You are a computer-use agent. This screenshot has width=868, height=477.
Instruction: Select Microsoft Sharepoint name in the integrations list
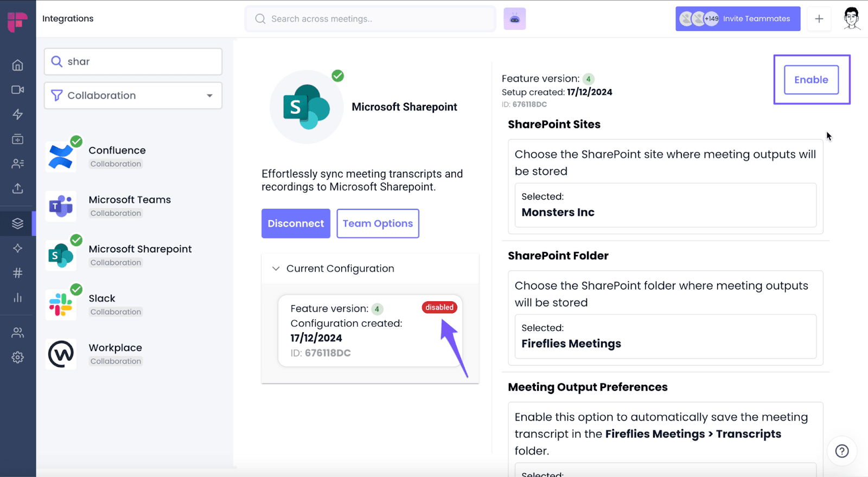[140, 249]
